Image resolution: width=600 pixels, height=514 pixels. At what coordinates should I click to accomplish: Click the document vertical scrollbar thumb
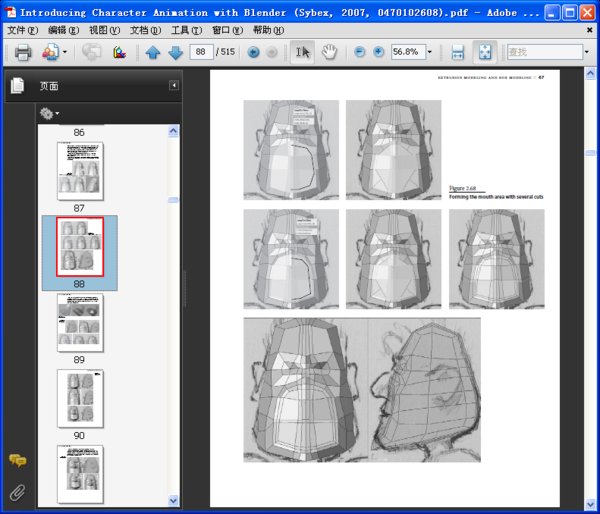coord(590,153)
